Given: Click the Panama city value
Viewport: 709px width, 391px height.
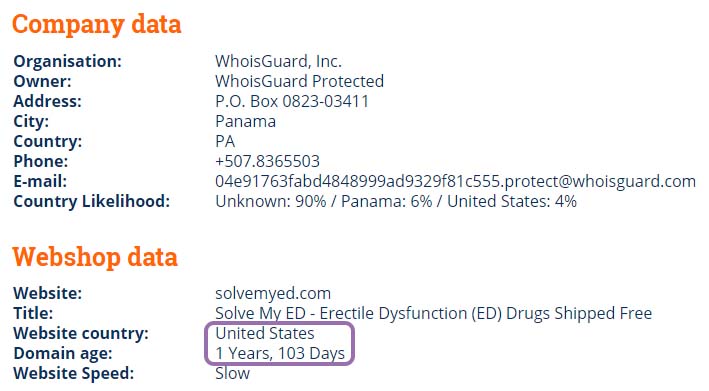Looking at the screenshot, I should (246, 121).
